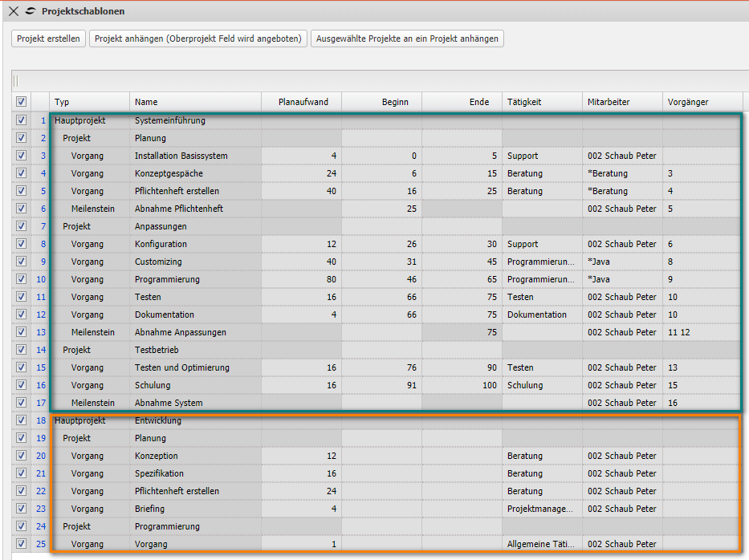This screenshot has height=560, width=749.
Task: Click the toolbar grip handle above the table
Action: pos(16,80)
